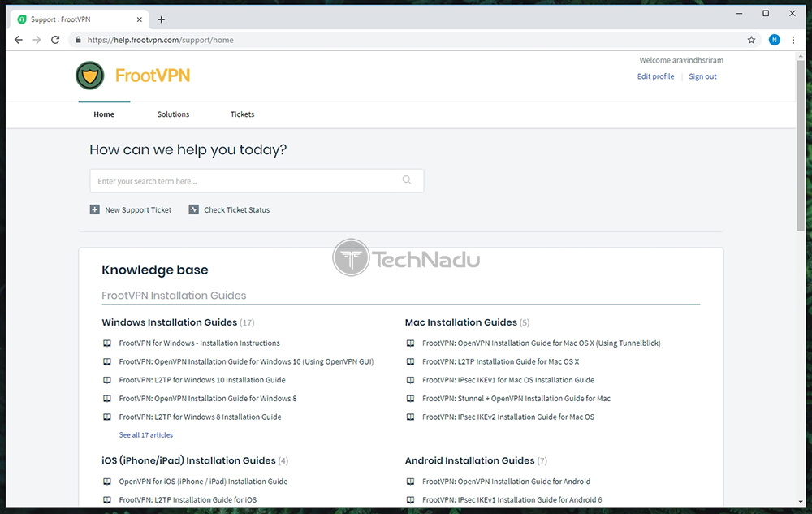Click book icon beside Mac OS X Tunnelblick guide
Image resolution: width=812 pixels, height=514 pixels.
410,343
